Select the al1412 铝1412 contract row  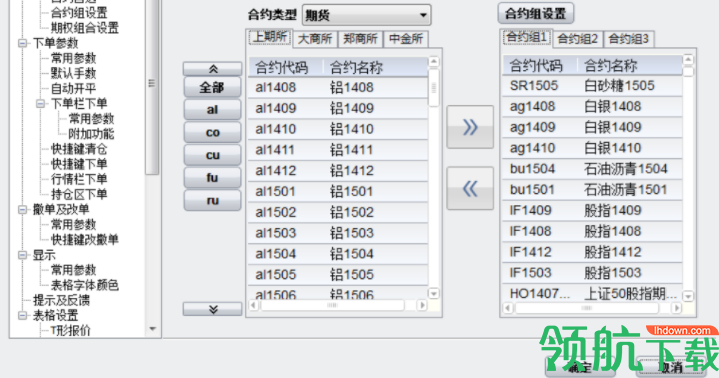pyautogui.click(x=338, y=171)
